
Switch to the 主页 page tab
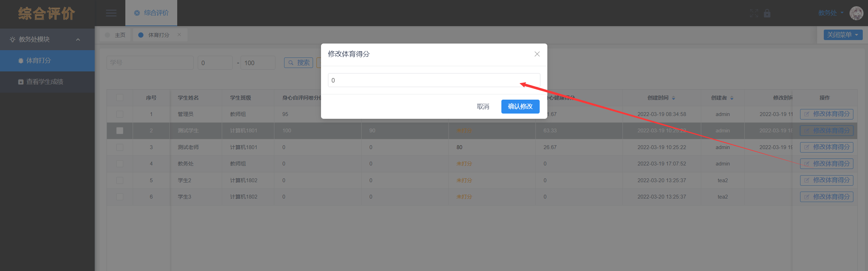pyautogui.click(x=115, y=35)
